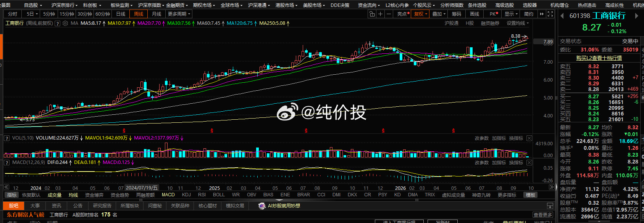
Task: Jump timeline to earliest with left double-arrow
Action: pyautogui.click(x=6, y=187)
